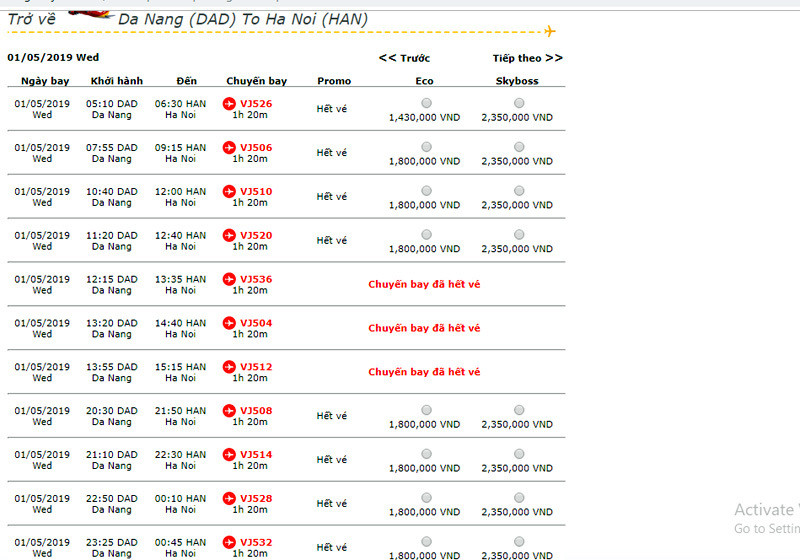
Task: Click the 'Promo' column header
Action: 334,81
